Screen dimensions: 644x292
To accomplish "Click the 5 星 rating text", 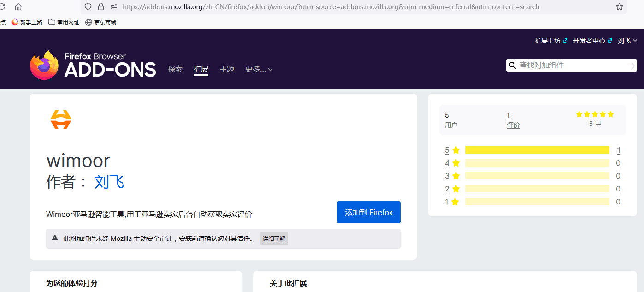I will point(595,124).
